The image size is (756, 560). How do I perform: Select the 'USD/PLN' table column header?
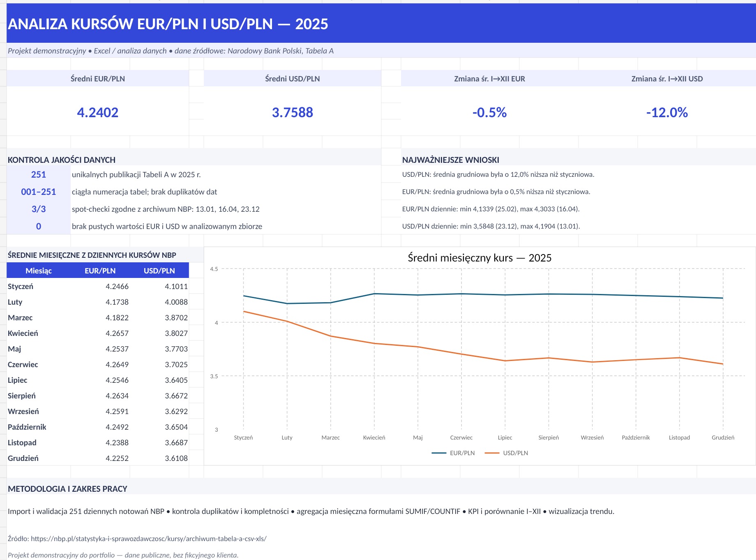[x=159, y=271]
